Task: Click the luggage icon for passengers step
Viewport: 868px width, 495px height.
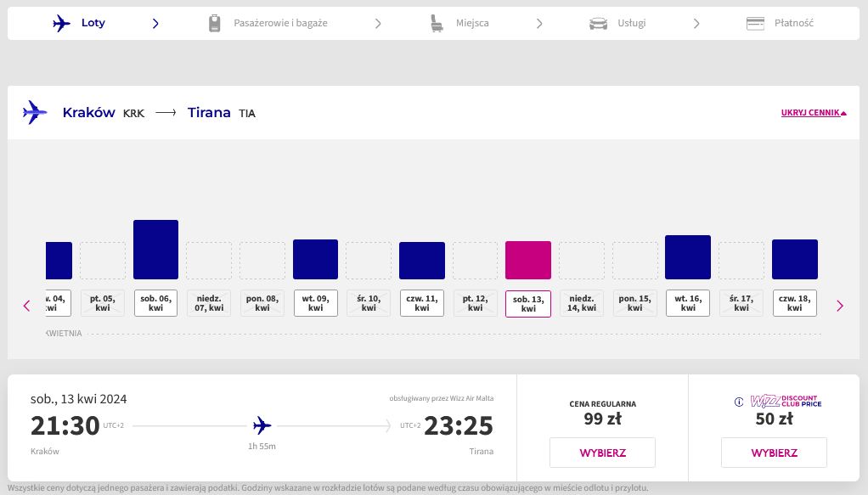Action: pos(215,24)
